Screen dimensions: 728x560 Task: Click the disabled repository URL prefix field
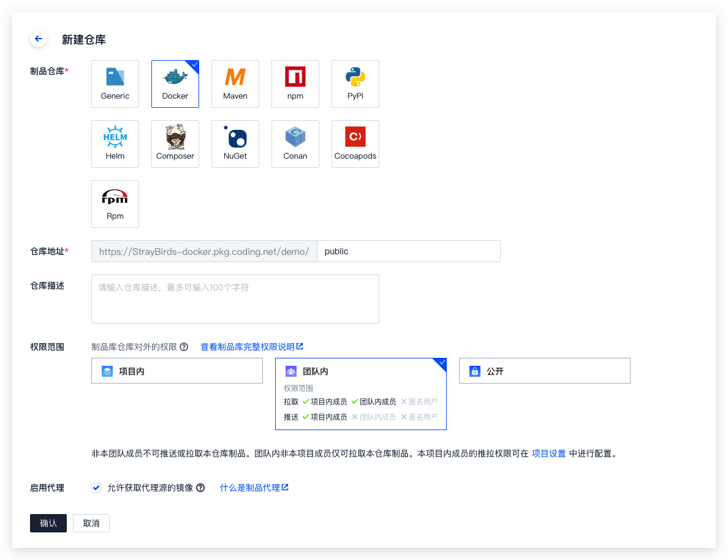click(x=204, y=251)
